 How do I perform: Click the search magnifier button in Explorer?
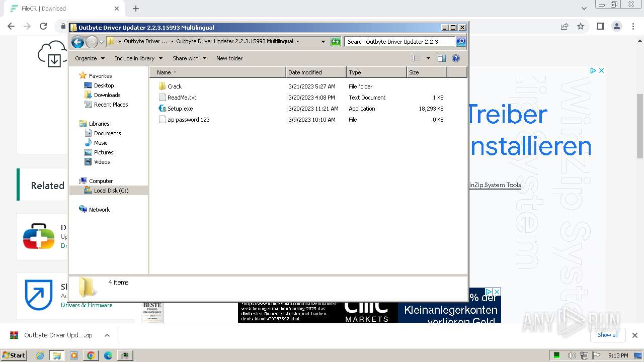pyautogui.click(x=460, y=42)
